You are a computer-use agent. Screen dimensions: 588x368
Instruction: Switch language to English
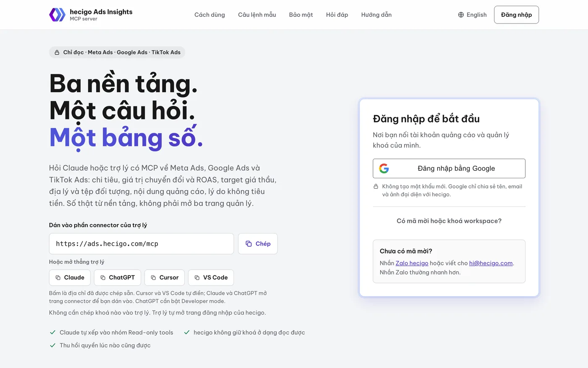472,15
